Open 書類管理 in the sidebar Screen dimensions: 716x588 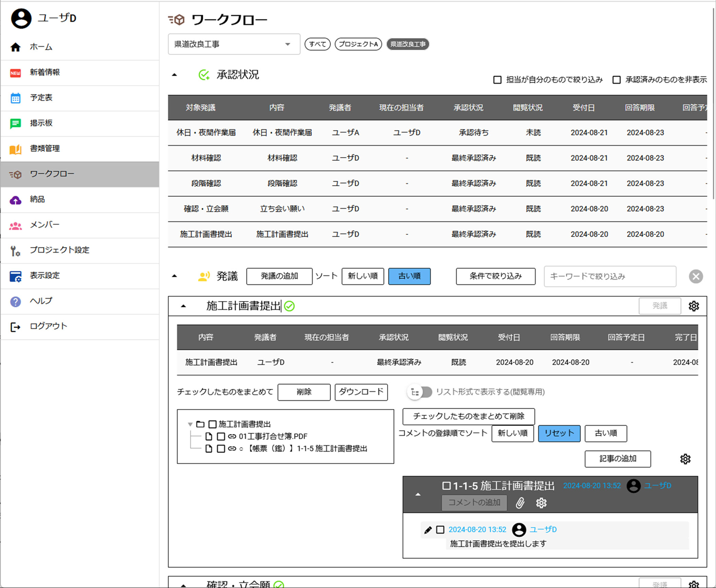click(44, 148)
